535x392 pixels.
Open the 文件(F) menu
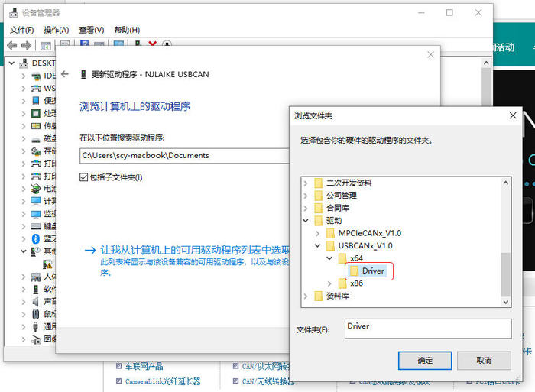(x=22, y=30)
